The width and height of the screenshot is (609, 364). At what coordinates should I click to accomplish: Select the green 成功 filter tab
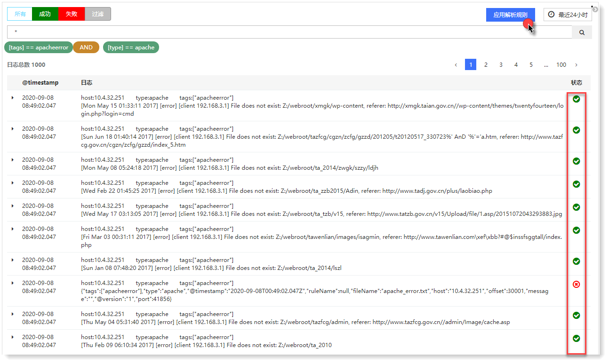[45, 14]
